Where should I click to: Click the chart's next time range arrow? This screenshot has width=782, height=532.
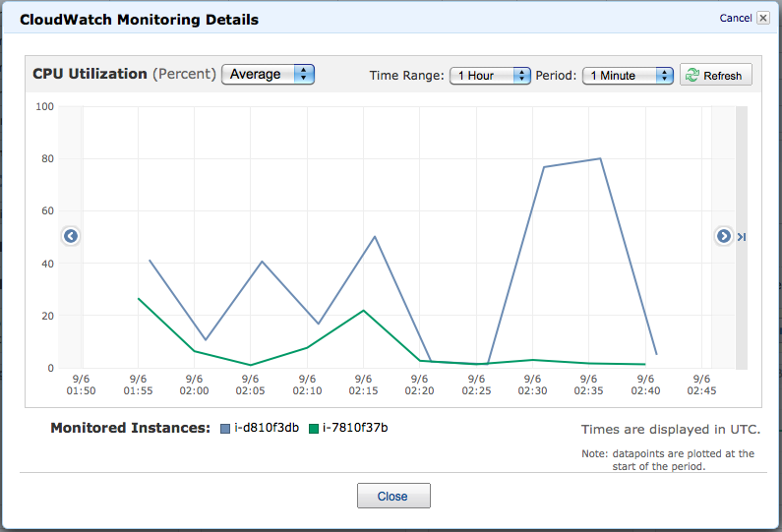click(x=724, y=236)
